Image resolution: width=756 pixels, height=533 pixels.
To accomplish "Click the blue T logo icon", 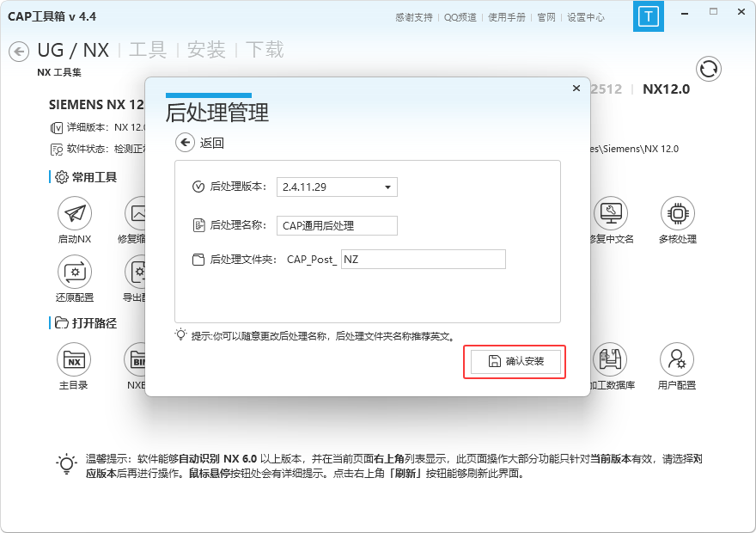I will point(648,16).
